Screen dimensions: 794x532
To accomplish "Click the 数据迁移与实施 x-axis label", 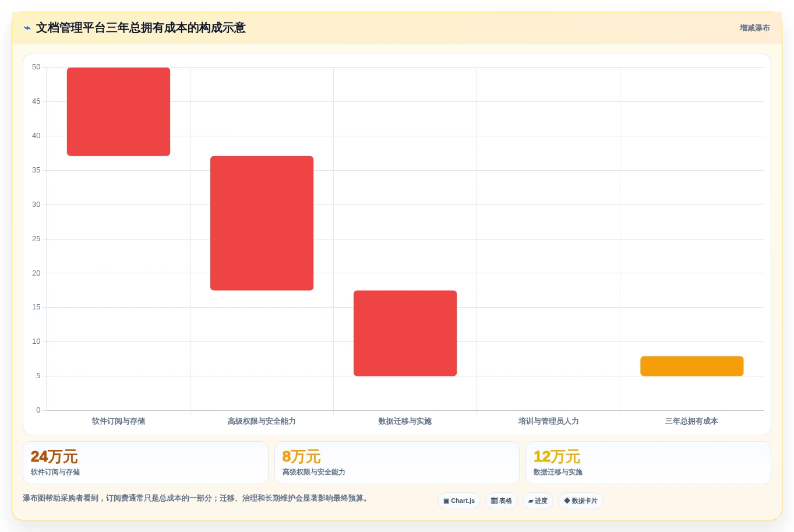I will click(x=405, y=421).
